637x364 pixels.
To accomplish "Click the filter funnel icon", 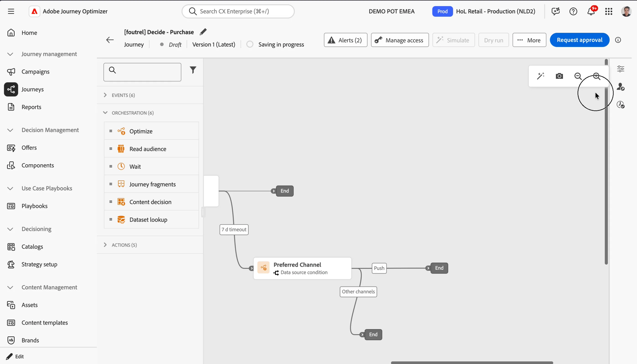I will tap(193, 70).
